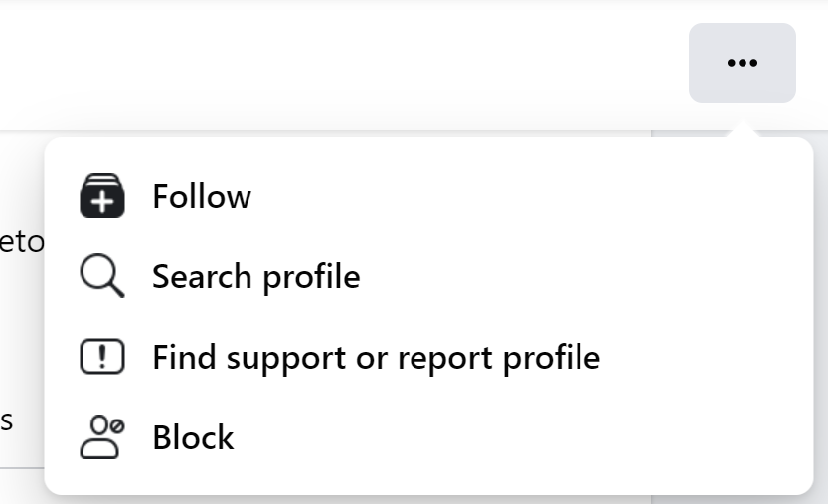Tap the plus sign inside Follow icon
The width and height of the screenshot is (828, 504).
tap(103, 202)
